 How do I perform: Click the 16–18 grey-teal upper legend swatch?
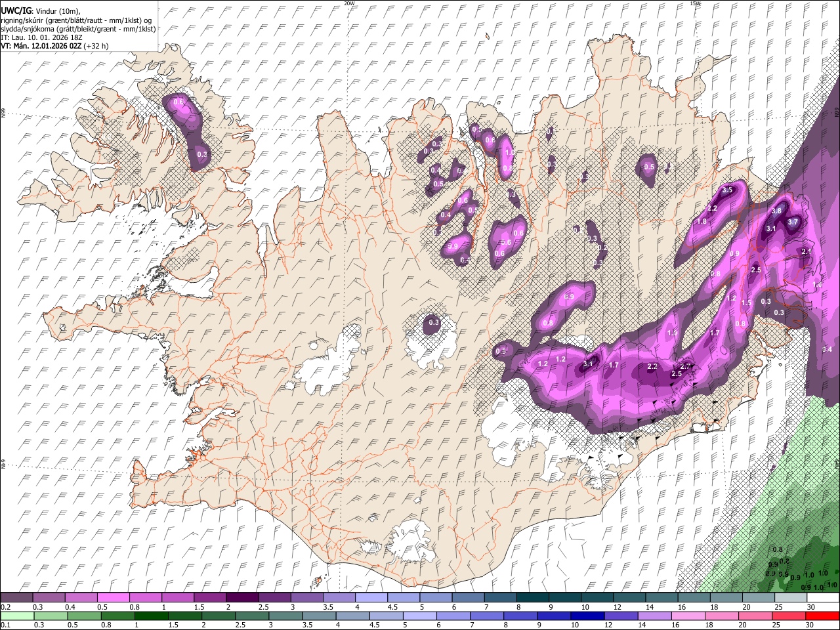tap(694, 598)
